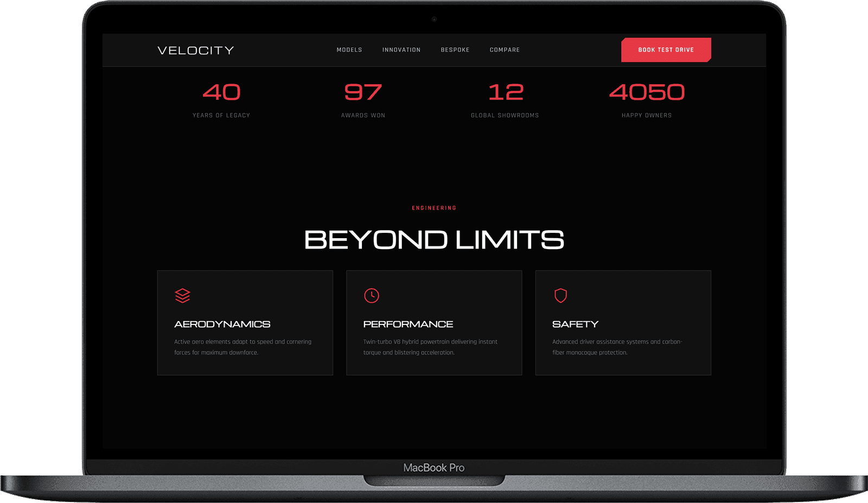The image size is (868, 503).
Task: Click the Book Test Drive button
Action: coord(666,50)
